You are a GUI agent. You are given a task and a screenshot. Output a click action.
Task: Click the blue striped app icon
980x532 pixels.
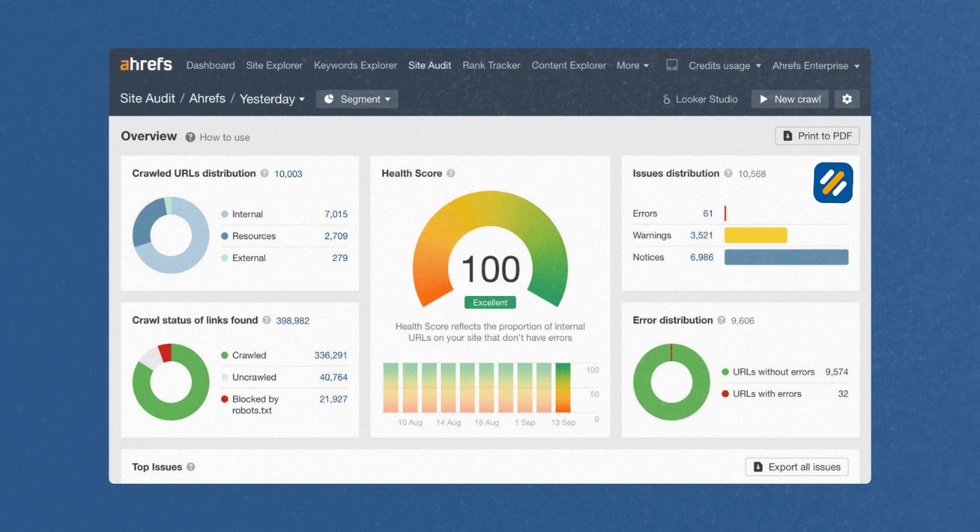(833, 183)
